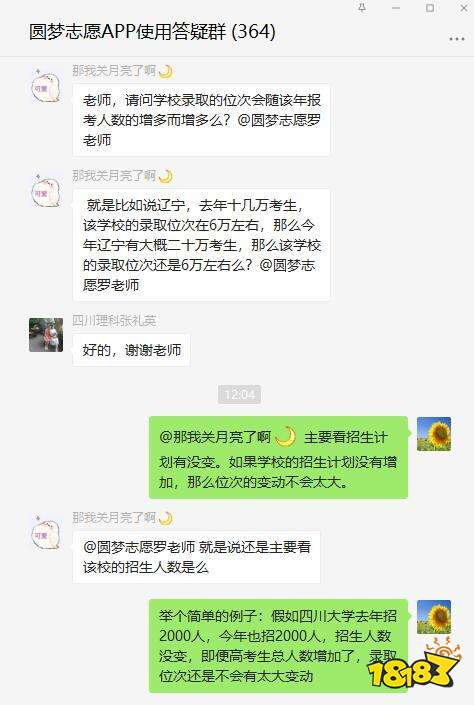Pin the chat window on top

point(362,8)
